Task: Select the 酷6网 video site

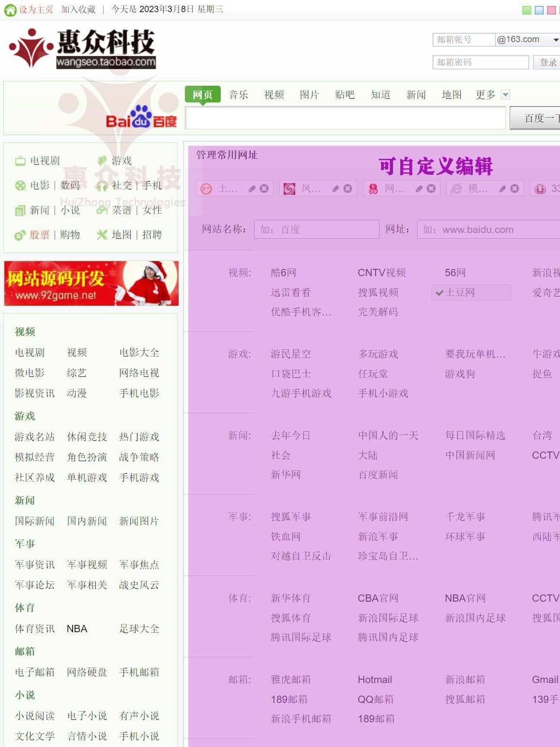Action: [284, 273]
